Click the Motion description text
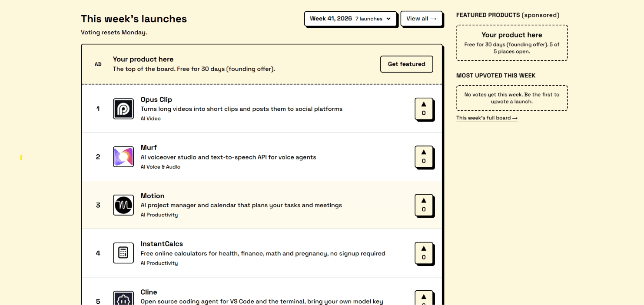The height and width of the screenshot is (305, 644). tap(241, 205)
